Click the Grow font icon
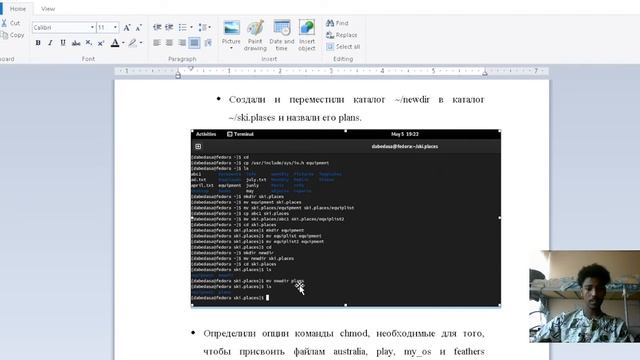The image size is (640, 360). pyautogui.click(x=127, y=27)
